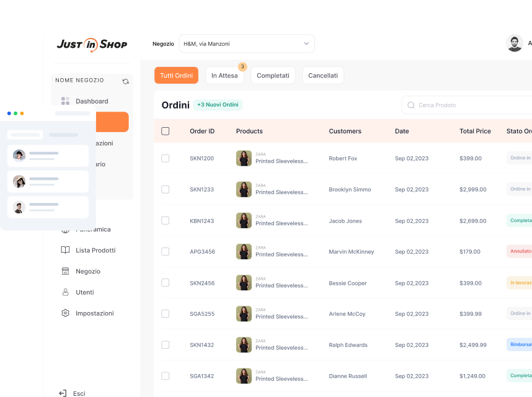The image size is (532, 397).
Task: Click the In Attesa notification badge 3
Action: [242, 66]
